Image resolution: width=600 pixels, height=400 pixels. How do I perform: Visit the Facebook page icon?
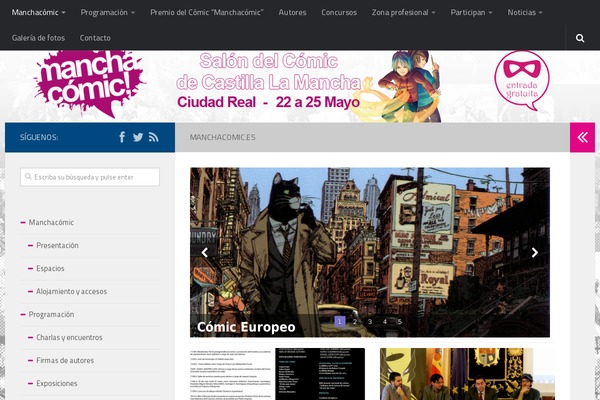pos(122,137)
